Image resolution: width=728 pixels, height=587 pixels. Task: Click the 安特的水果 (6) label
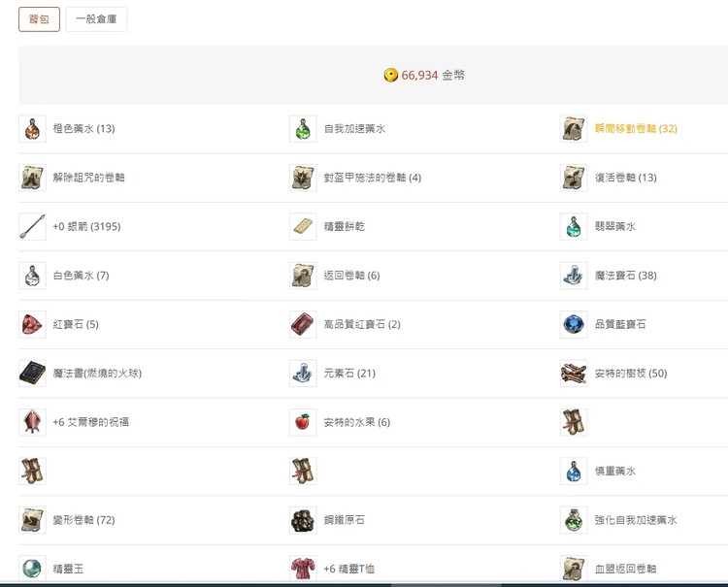357,422
